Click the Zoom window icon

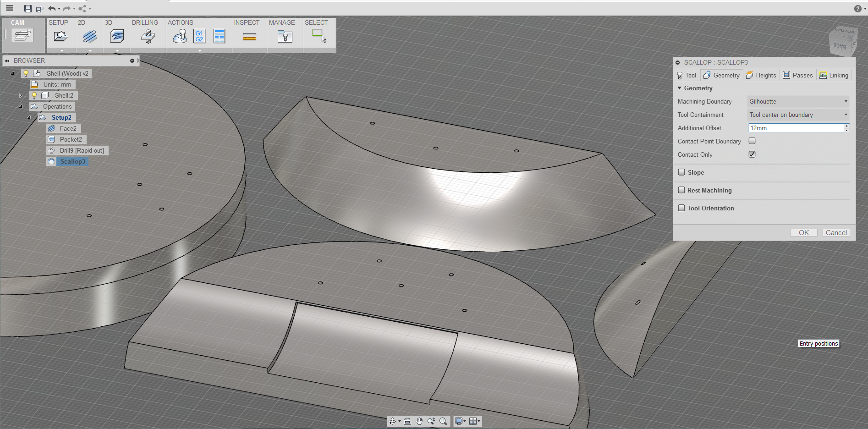(431, 421)
